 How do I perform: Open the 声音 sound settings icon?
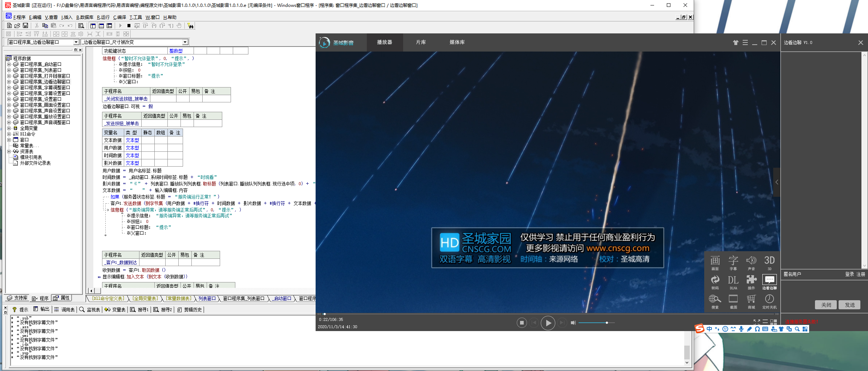coord(751,263)
